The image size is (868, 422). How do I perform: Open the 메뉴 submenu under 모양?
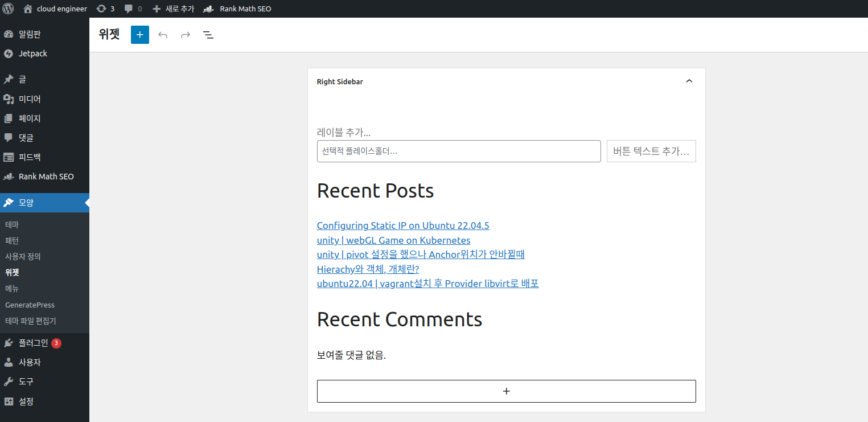click(12, 289)
